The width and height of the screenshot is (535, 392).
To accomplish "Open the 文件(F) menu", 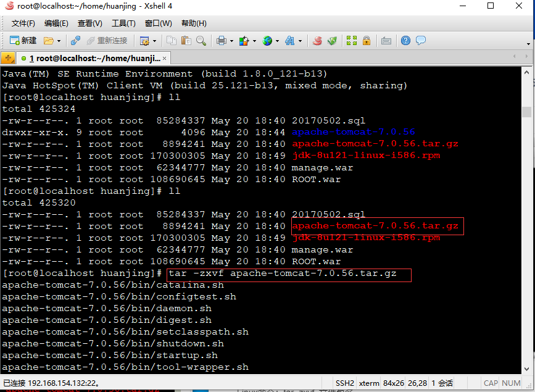I will (x=23, y=23).
